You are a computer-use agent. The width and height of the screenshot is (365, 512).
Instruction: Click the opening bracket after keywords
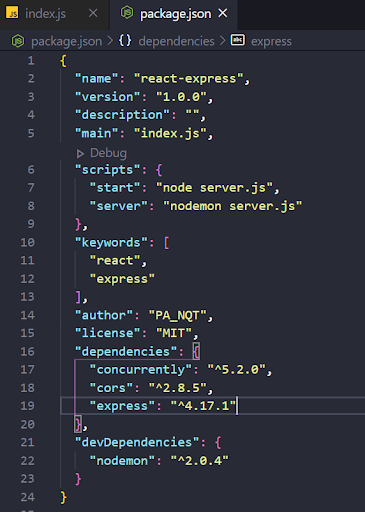pyautogui.click(x=166, y=243)
